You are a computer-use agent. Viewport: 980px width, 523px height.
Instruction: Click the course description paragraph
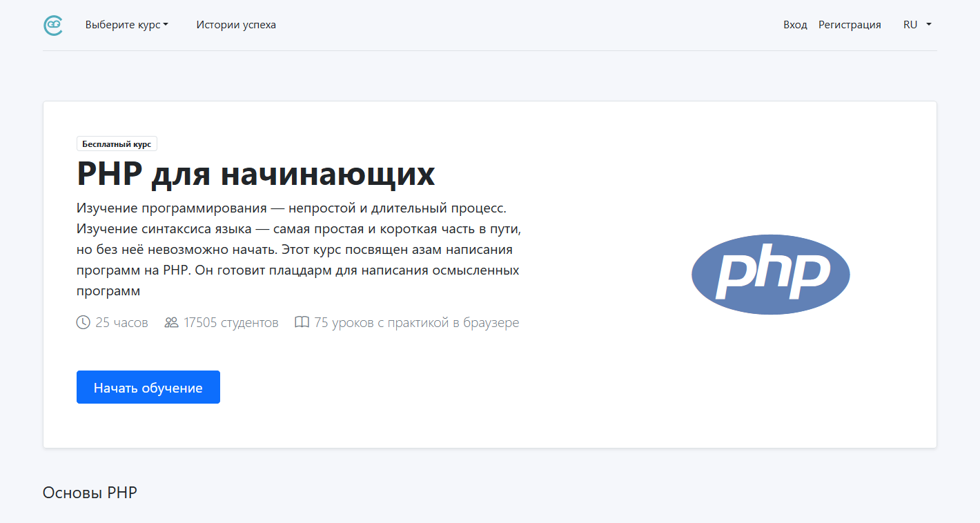(x=298, y=249)
